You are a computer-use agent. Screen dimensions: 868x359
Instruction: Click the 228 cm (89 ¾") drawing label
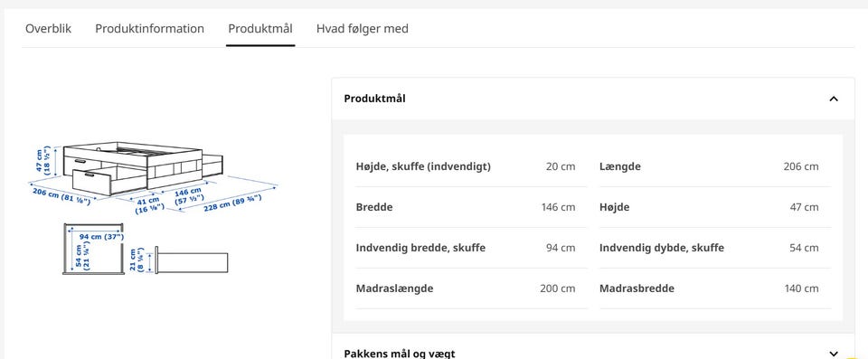[x=232, y=203]
